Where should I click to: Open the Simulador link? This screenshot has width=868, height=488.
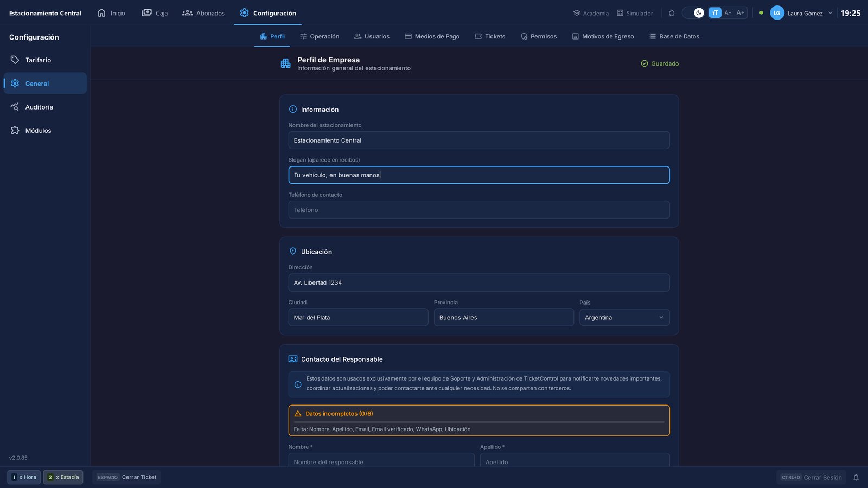click(635, 13)
